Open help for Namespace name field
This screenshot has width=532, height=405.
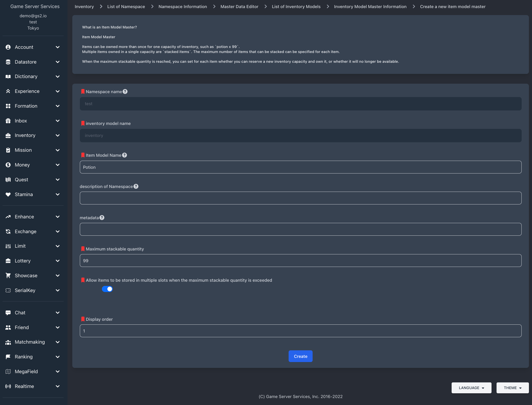point(125,91)
